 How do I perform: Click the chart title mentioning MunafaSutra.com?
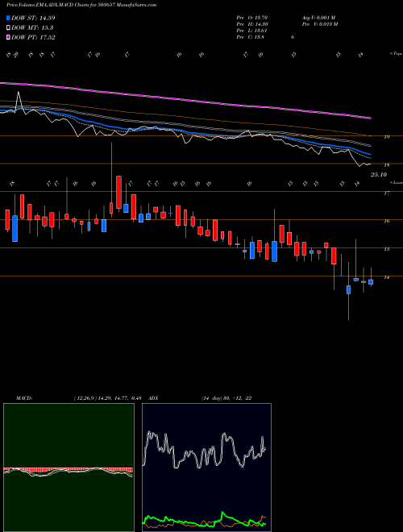(x=81, y=5)
